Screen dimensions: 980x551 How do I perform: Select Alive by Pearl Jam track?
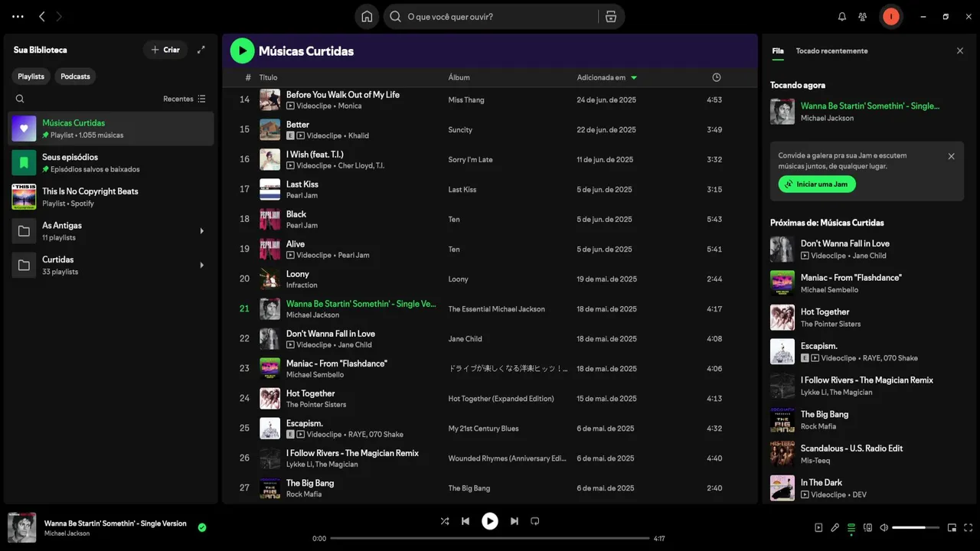click(x=490, y=249)
